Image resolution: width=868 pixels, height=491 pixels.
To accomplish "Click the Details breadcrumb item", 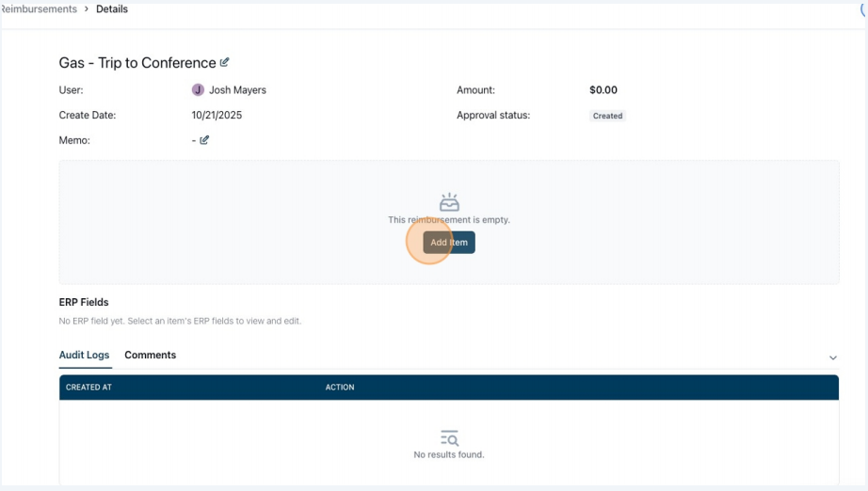I will (x=112, y=8).
